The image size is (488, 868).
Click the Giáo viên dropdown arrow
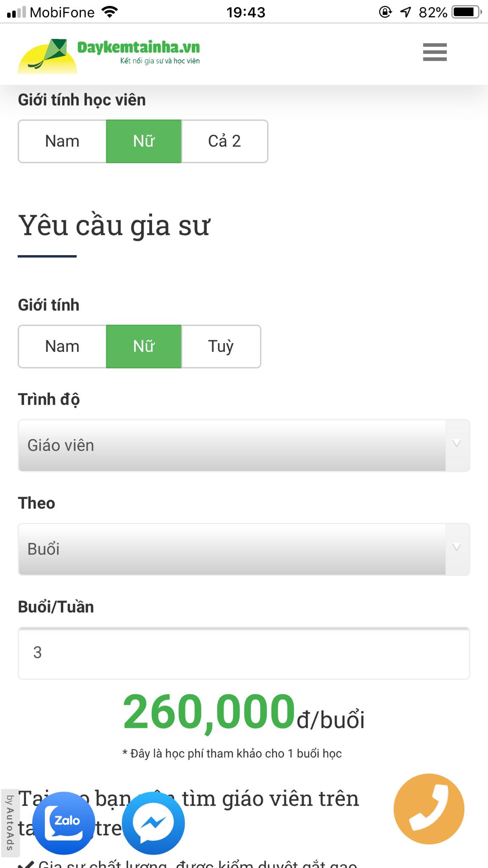457,444
